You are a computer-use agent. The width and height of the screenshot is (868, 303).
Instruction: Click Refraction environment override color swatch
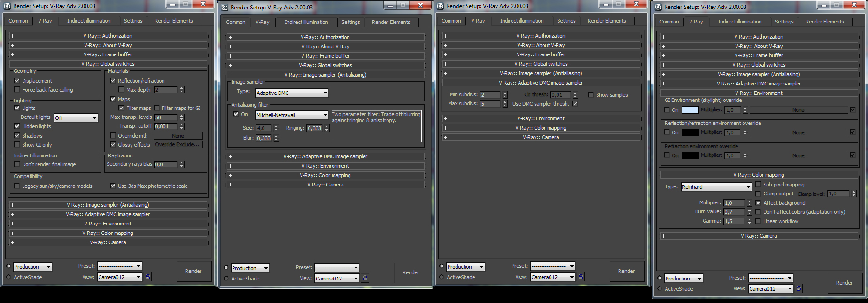click(690, 155)
